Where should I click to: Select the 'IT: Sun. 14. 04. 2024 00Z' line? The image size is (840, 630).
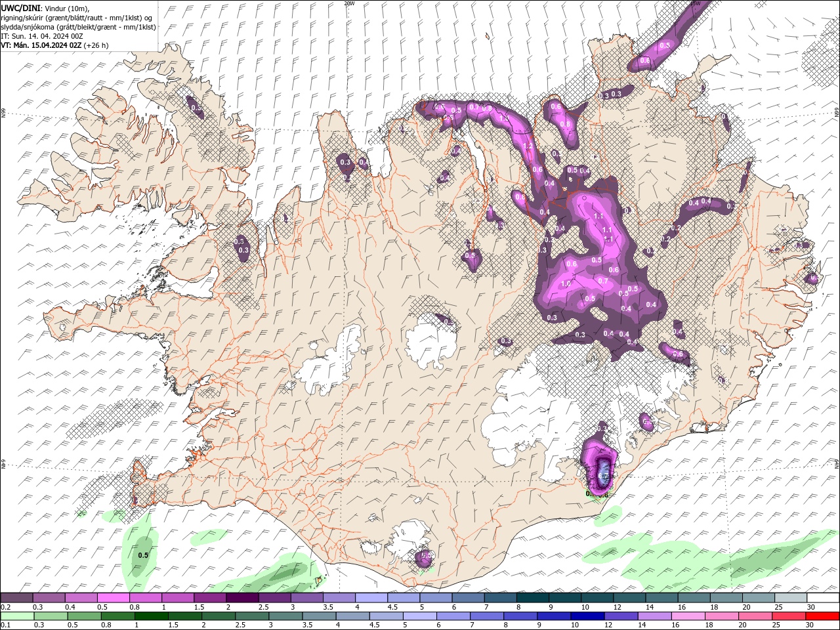tap(41, 36)
